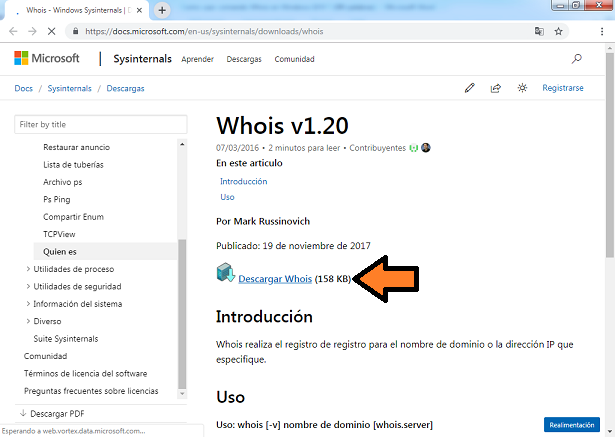Select the Whois browser tab
Screen dimensions: 615x437
(x=75, y=11)
